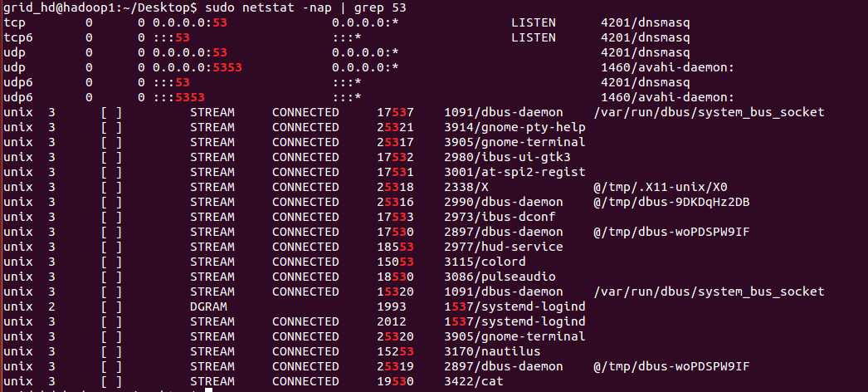Click the 2977/hud-service entry
Screen dimensions: 868x392
coord(503,247)
